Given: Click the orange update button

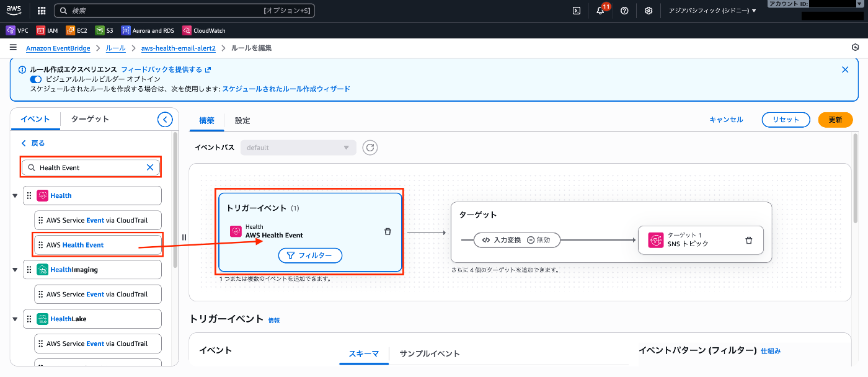Looking at the screenshot, I should (x=835, y=120).
